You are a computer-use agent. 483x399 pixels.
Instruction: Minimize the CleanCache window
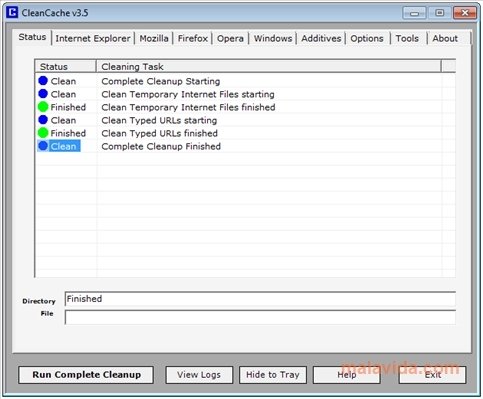point(414,13)
